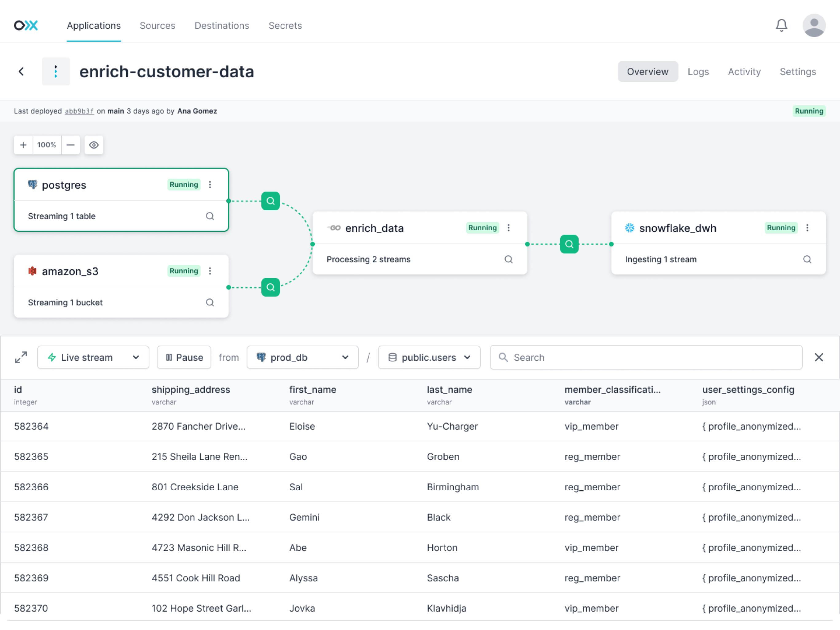
Task: Inspect the stream between postgres and enrich_data
Action: (270, 201)
